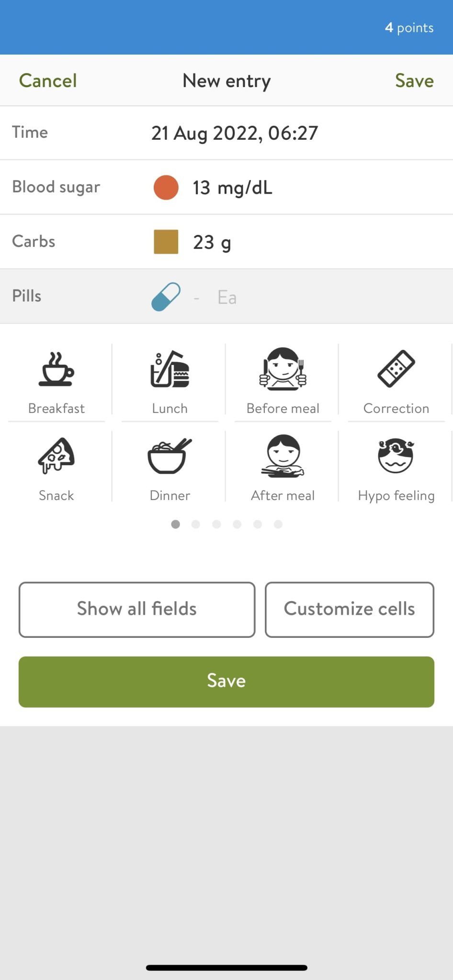Click Show all fields
Image resolution: width=453 pixels, height=980 pixels.
coord(136,609)
